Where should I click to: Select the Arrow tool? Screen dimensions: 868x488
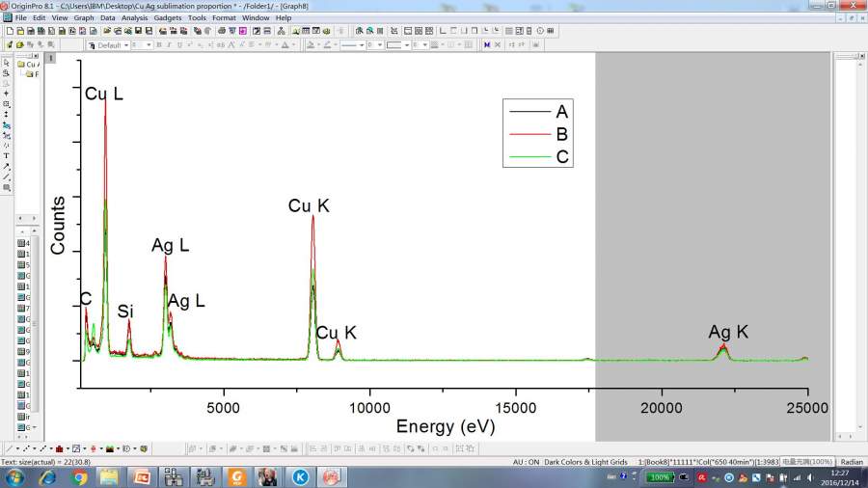coord(6,167)
